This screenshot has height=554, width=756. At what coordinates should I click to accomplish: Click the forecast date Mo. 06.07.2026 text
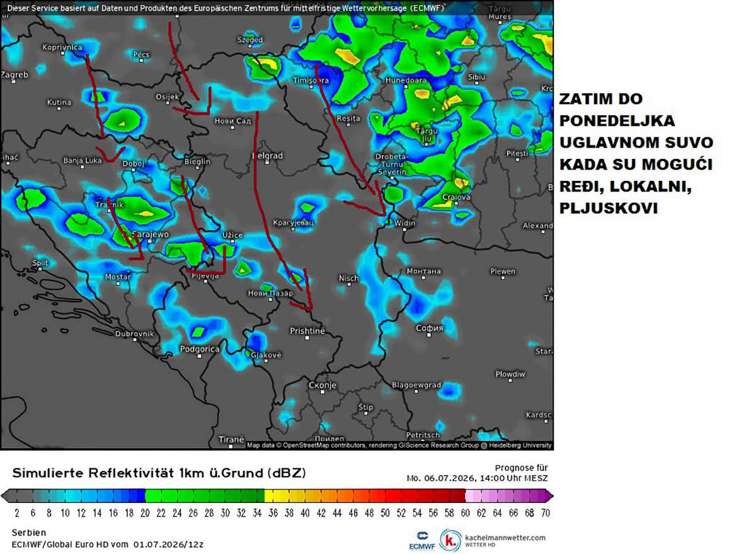[x=441, y=478]
